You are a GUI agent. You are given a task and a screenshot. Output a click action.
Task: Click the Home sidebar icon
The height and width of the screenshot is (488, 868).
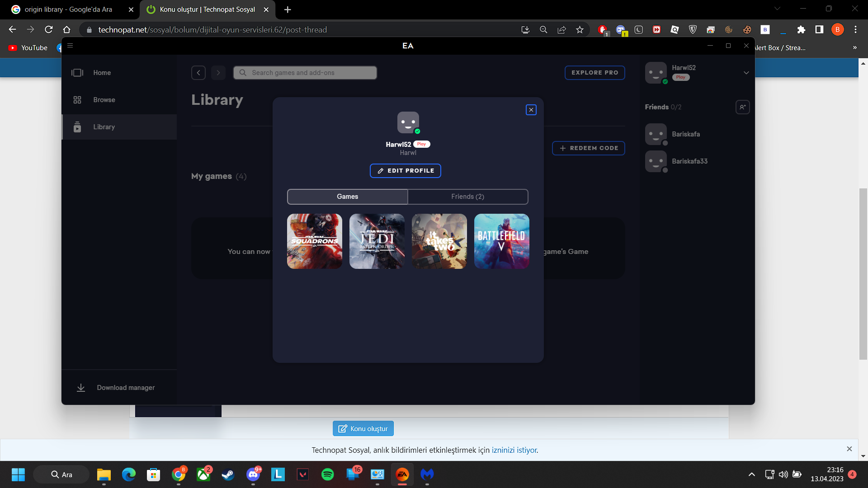77,73
